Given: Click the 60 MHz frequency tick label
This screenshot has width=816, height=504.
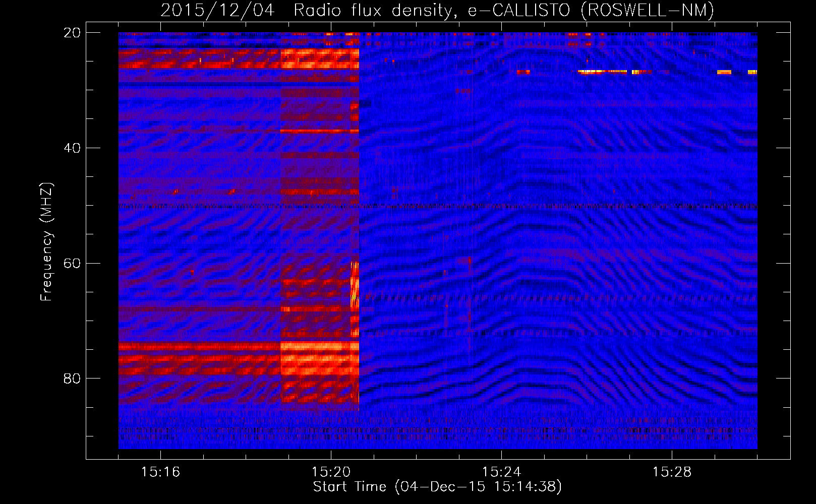Looking at the screenshot, I should click(x=72, y=264).
